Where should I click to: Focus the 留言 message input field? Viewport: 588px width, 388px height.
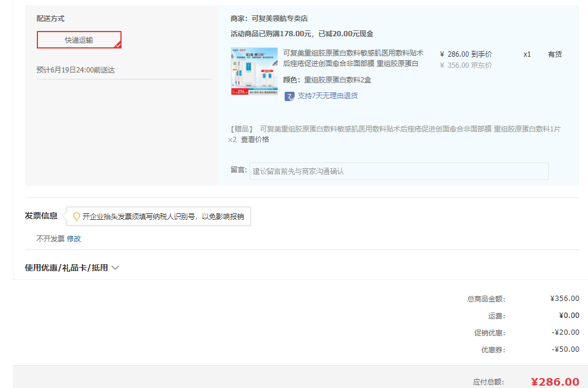tap(399, 171)
